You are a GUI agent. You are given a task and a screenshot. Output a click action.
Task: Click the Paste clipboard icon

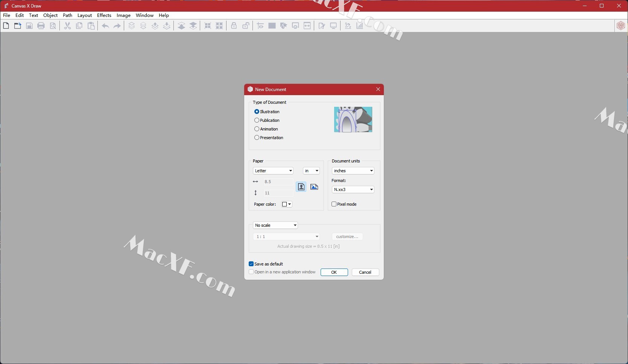[91, 26]
